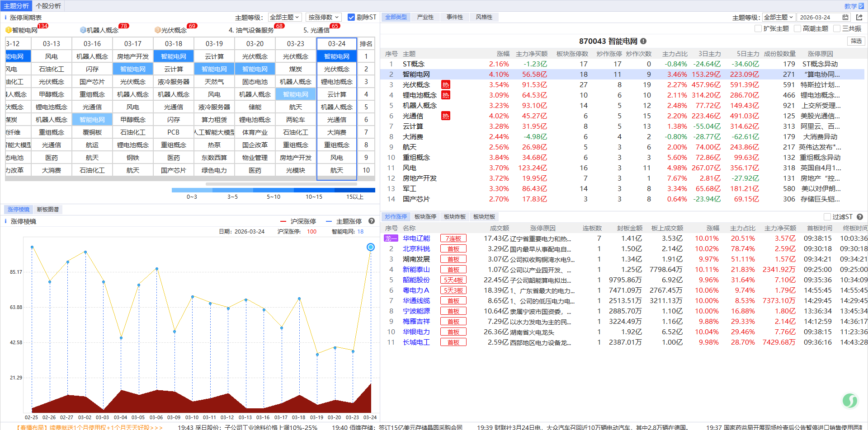
Task: Click the help icon next to 主题涨停 legend
Action: point(372,221)
